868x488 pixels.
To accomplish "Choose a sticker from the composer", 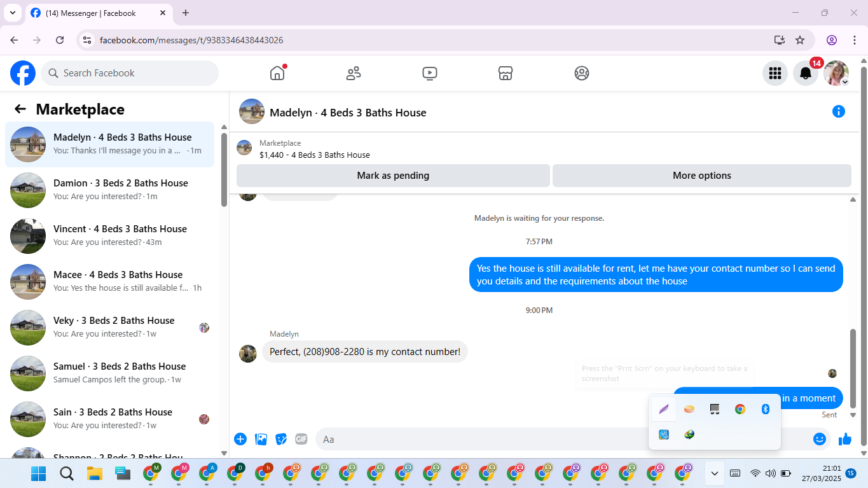I will pyautogui.click(x=281, y=438).
